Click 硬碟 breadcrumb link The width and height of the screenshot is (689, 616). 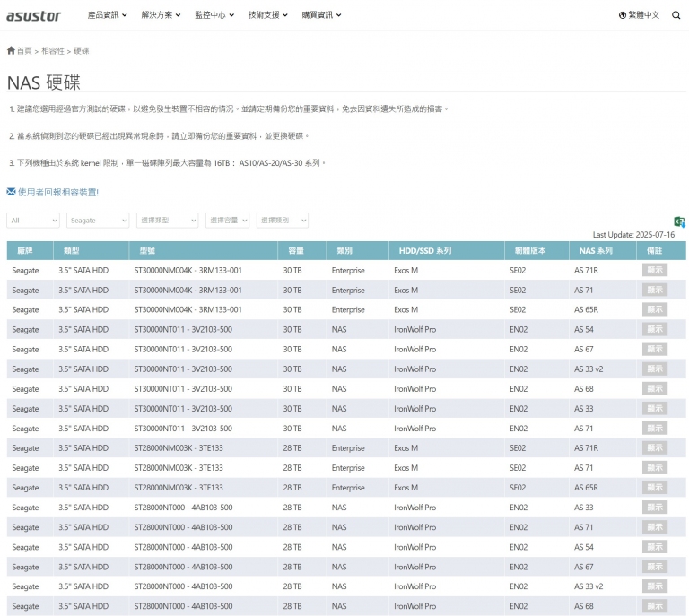(x=82, y=51)
